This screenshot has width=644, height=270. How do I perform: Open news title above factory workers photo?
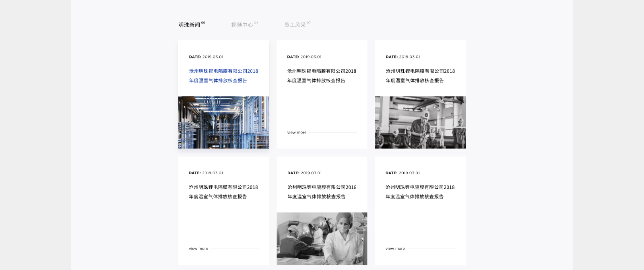(420, 76)
